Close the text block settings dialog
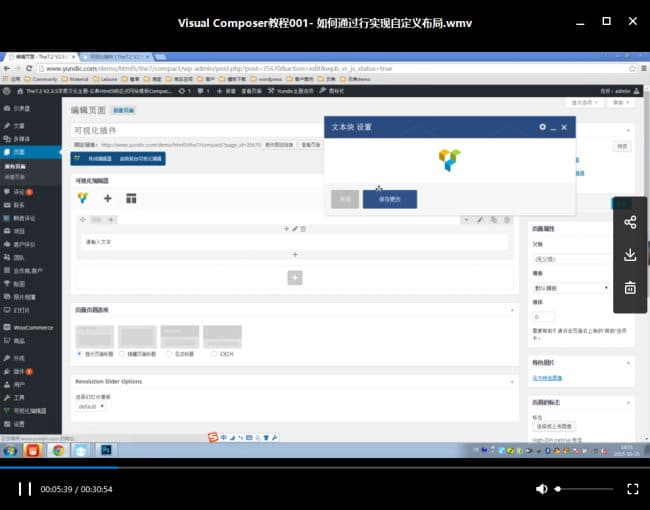650x510 pixels. coord(564,127)
